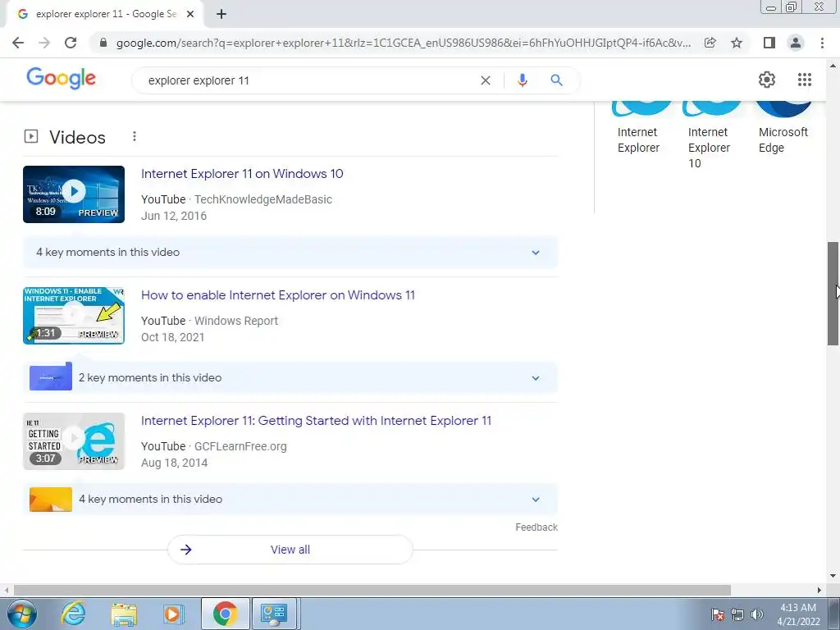Click View all videos button
This screenshot has height=630, width=840.
pos(290,550)
